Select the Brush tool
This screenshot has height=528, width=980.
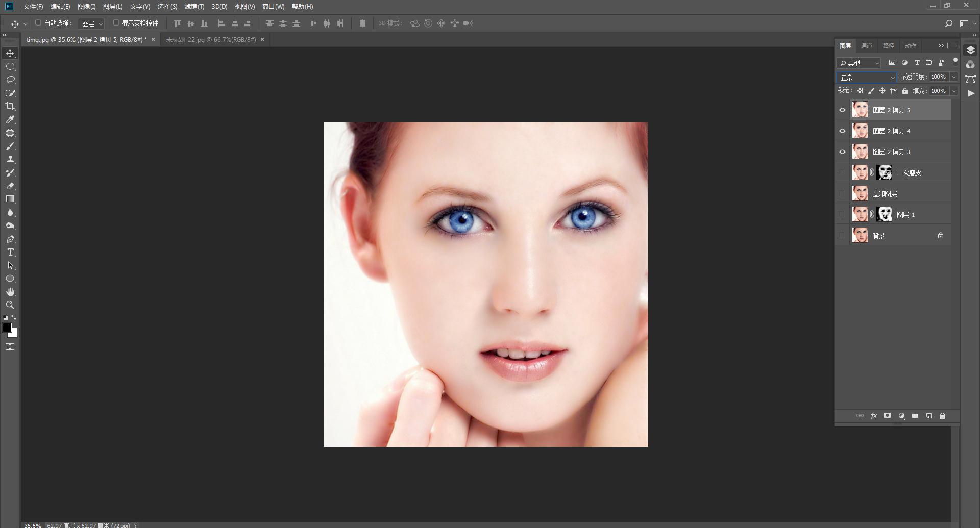click(10, 146)
